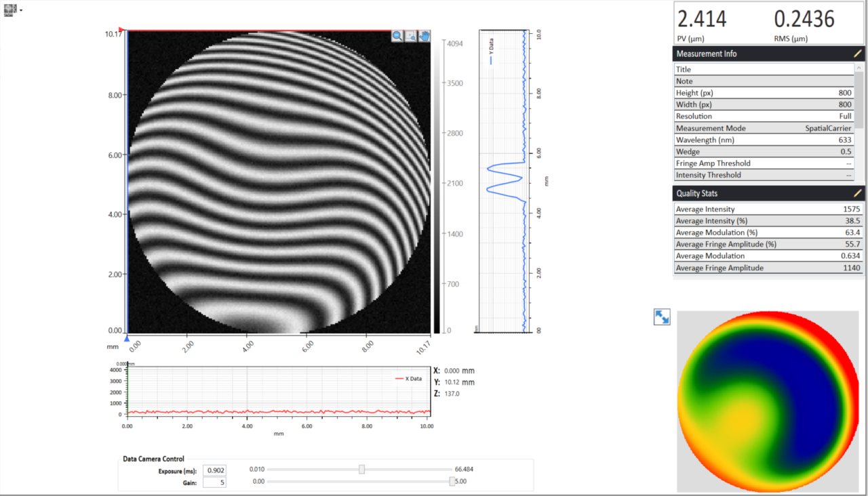Viewport: 868px width, 496px height.
Task: Activate the hand pan tool
Action: tap(424, 36)
